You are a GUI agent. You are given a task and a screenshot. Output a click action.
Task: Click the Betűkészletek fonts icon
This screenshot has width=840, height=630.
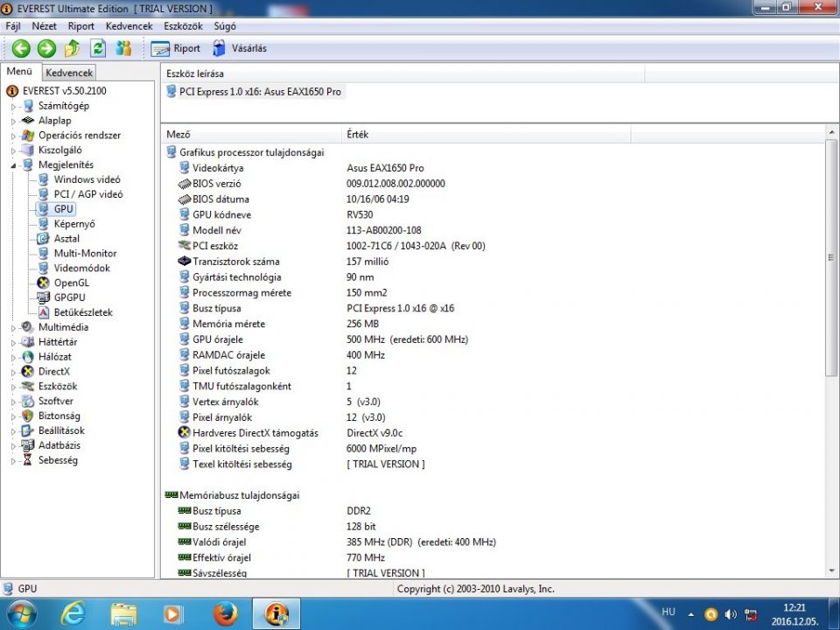tap(44, 312)
